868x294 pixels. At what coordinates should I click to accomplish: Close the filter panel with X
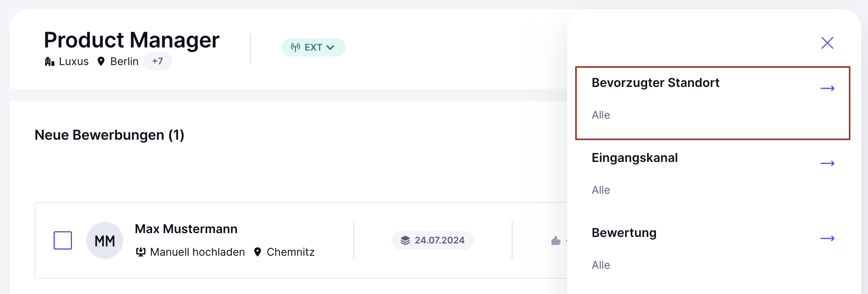827,43
